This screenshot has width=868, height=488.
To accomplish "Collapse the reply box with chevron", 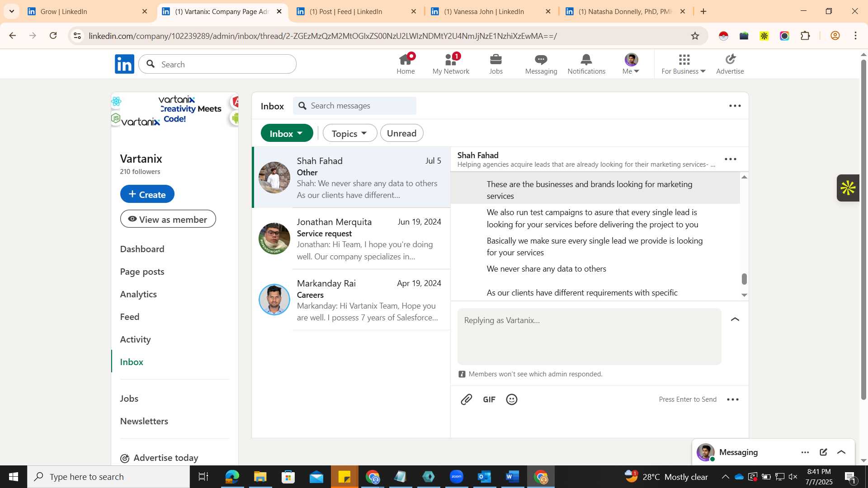I will pos(735,319).
